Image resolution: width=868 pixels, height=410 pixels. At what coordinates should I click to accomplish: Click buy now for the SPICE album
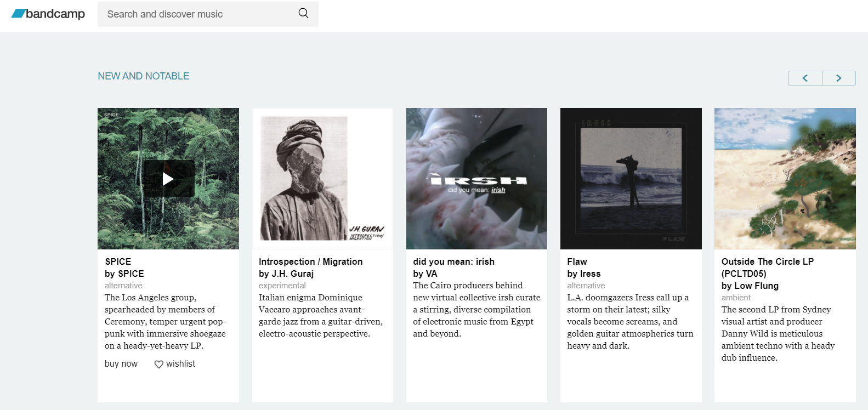pyautogui.click(x=121, y=364)
